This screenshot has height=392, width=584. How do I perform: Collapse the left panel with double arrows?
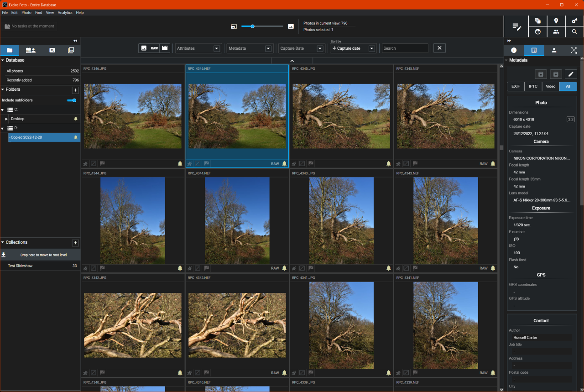[75, 41]
